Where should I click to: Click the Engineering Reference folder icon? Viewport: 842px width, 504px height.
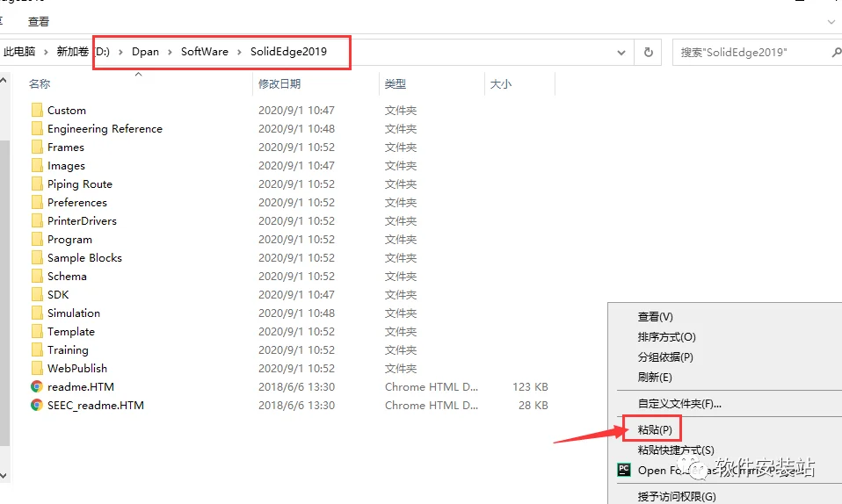tap(37, 128)
